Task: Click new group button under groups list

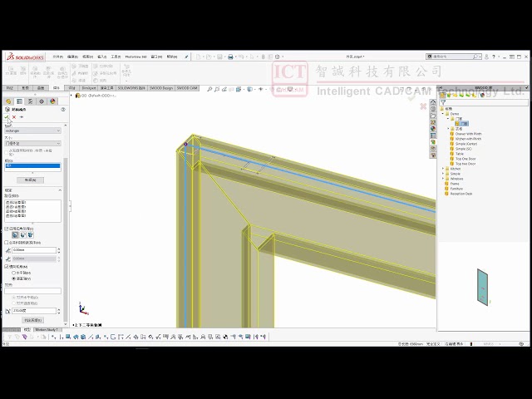Action: (x=30, y=180)
